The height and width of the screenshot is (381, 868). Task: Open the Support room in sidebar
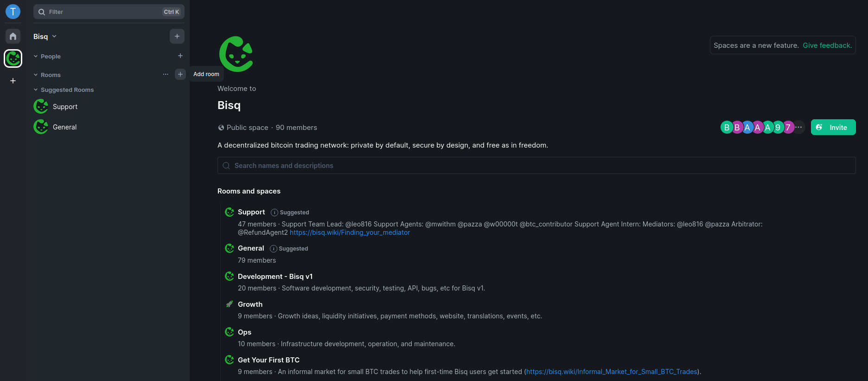[65, 107]
